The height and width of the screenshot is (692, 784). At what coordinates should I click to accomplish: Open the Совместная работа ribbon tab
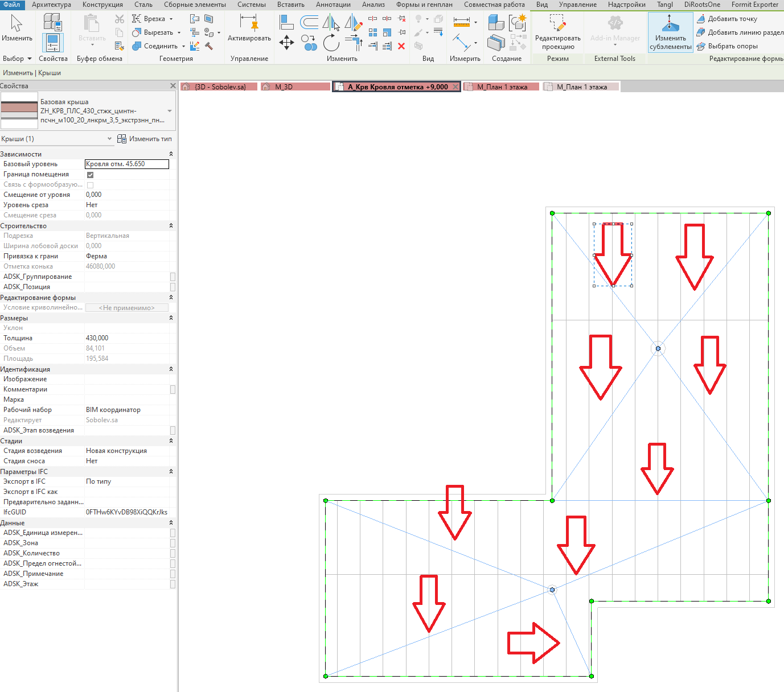(x=494, y=5)
